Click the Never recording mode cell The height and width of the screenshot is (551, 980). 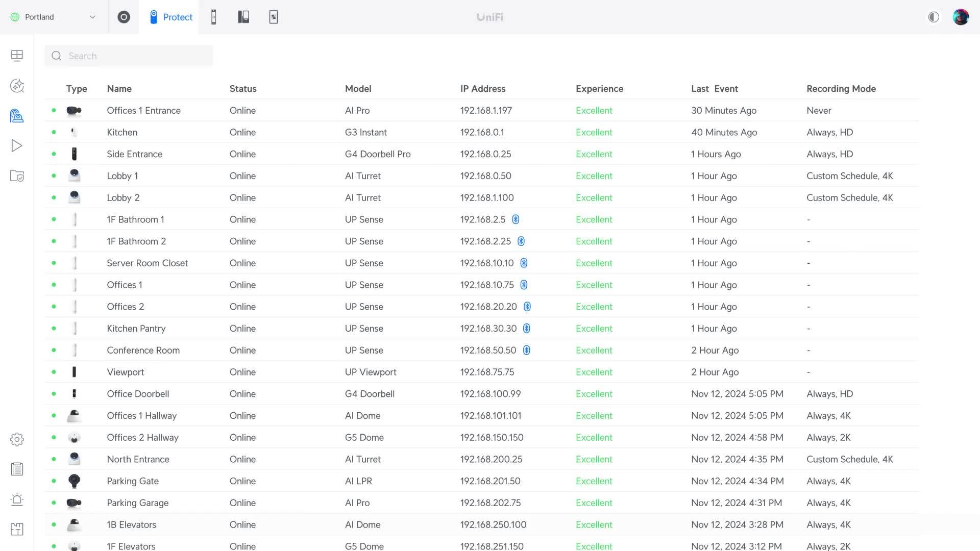[x=819, y=111]
